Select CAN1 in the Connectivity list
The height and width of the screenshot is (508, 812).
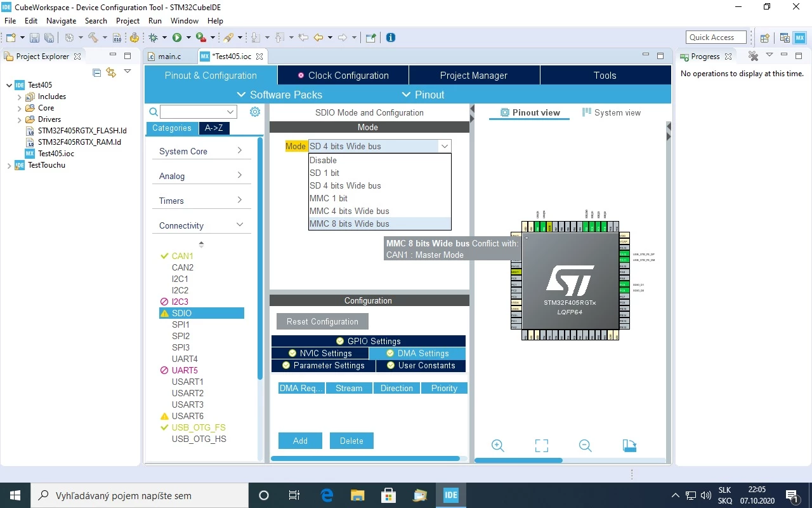182,256
